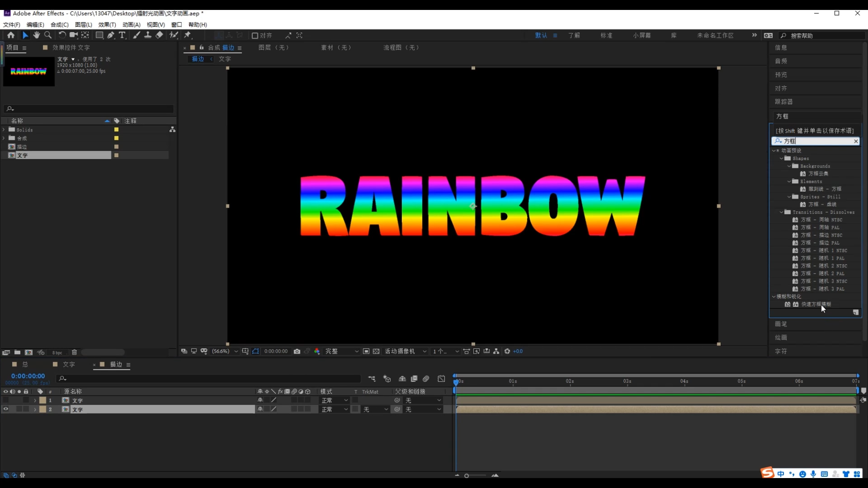The image size is (868, 488).
Task: Click the Home icon in toolbar
Action: click(11, 35)
